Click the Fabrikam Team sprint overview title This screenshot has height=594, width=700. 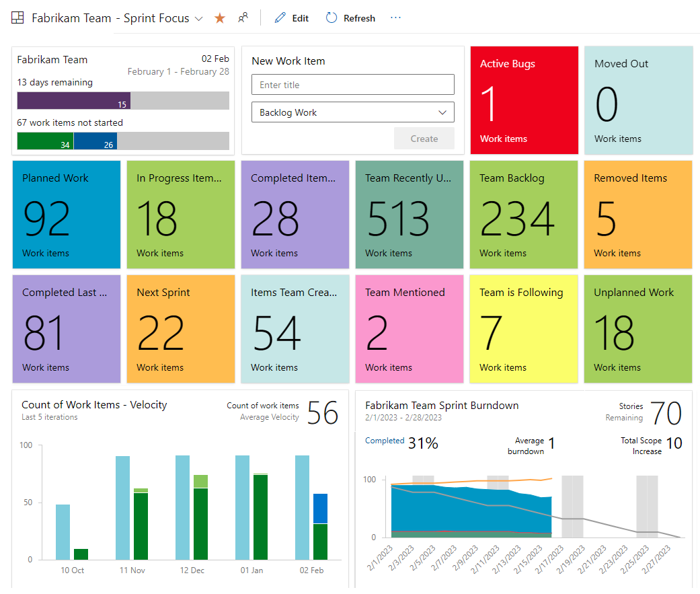(52, 60)
